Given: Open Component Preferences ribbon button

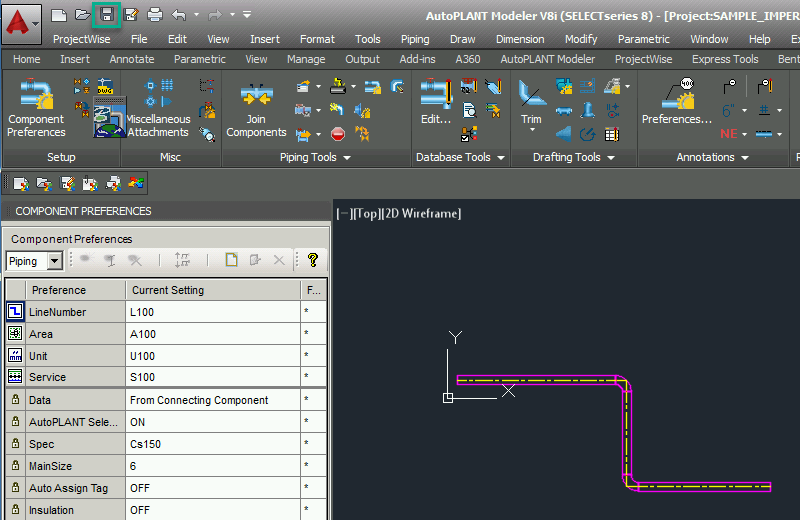Looking at the screenshot, I should pos(36,108).
